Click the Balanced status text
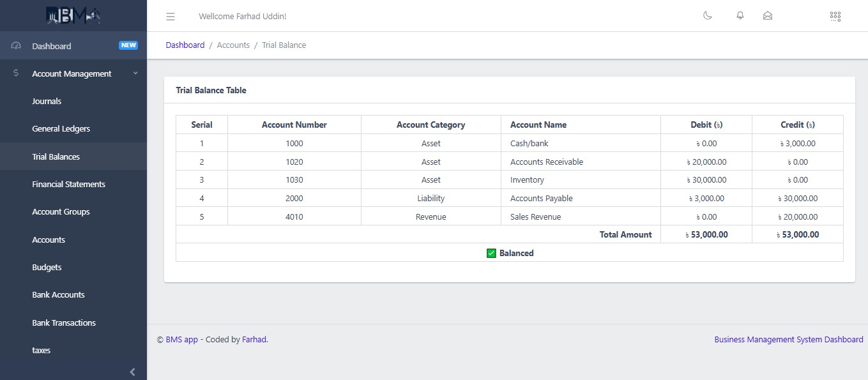868x380 pixels. click(517, 254)
